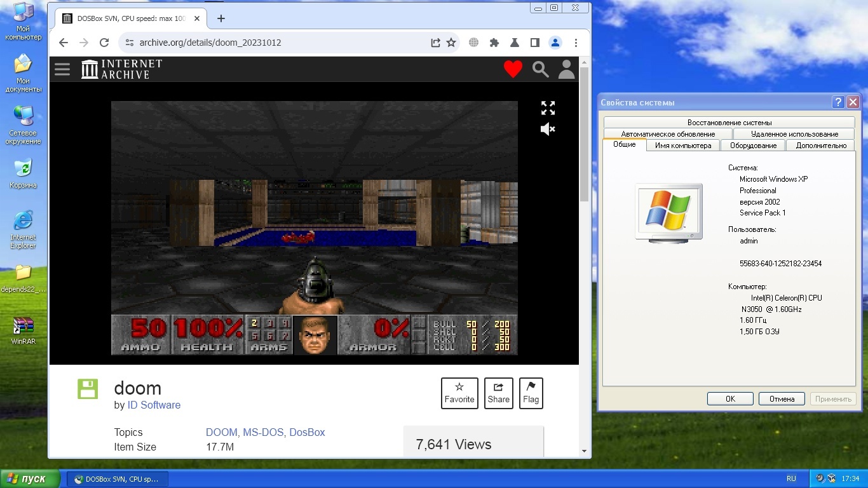Open the DosBox topic link
This screenshot has width=868, height=488.
[307, 432]
